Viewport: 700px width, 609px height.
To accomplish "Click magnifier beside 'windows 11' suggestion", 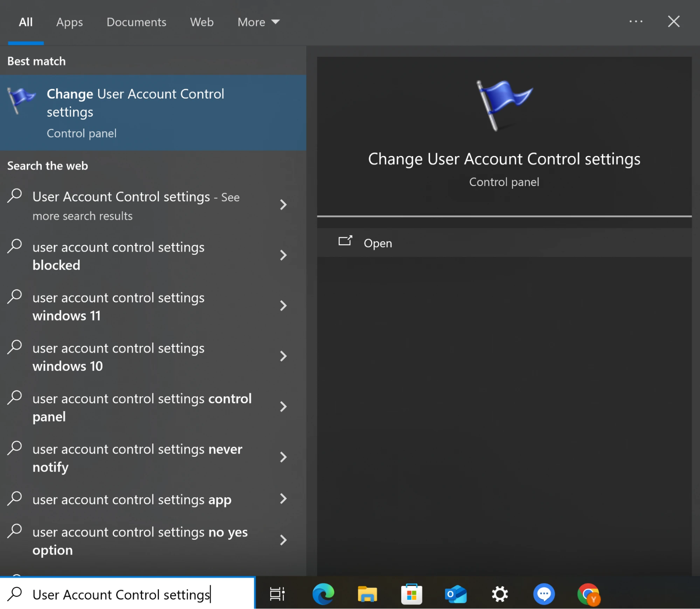I will click(15, 297).
